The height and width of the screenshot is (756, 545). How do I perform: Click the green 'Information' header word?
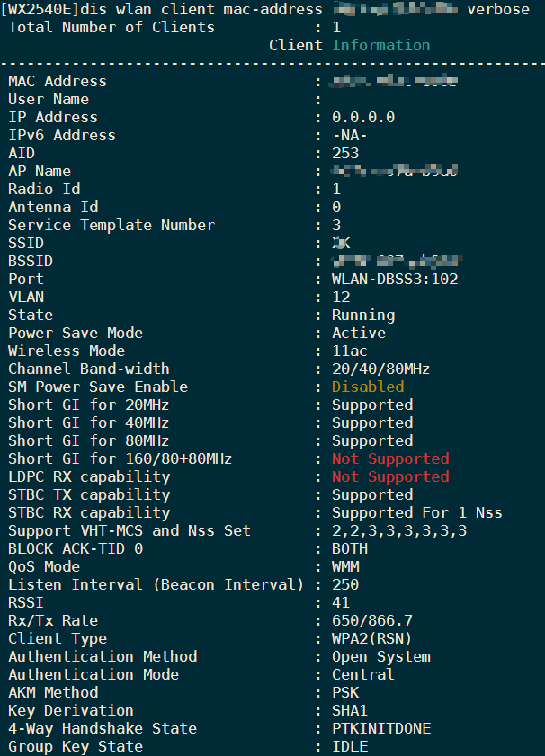[381, 45]
